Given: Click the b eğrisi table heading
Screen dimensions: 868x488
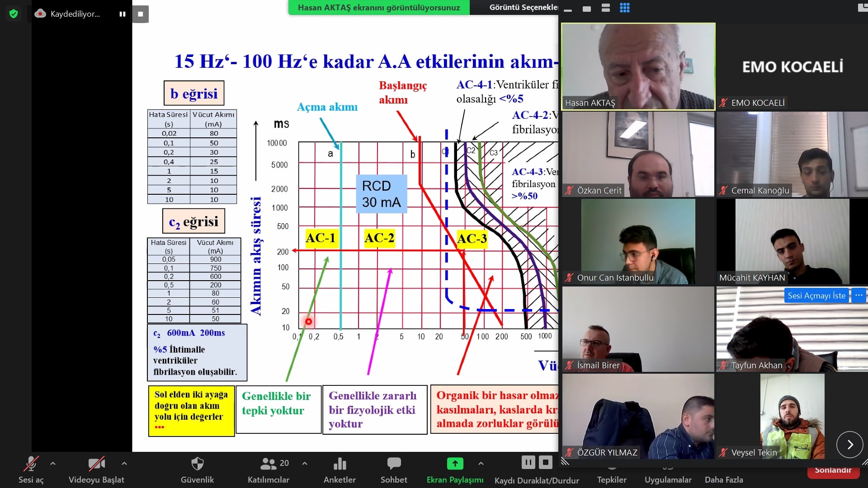Looking at the screenshot, I should tap(194, 94).
